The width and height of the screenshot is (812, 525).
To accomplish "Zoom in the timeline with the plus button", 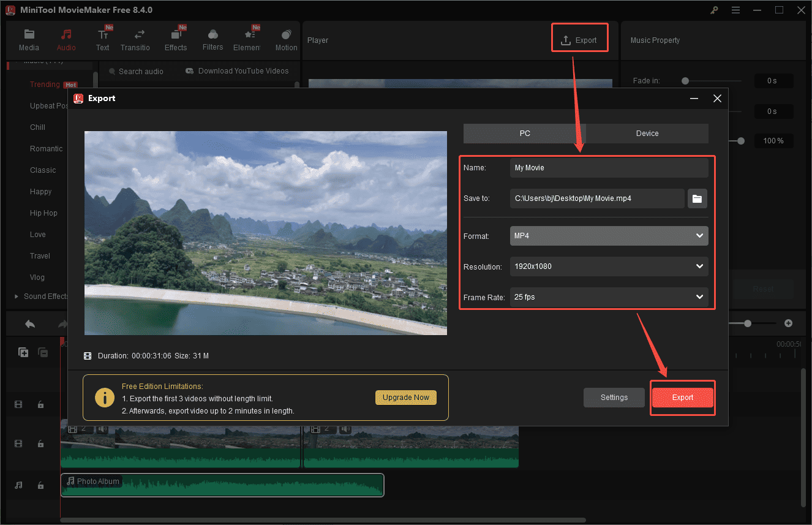I will 789,323.
